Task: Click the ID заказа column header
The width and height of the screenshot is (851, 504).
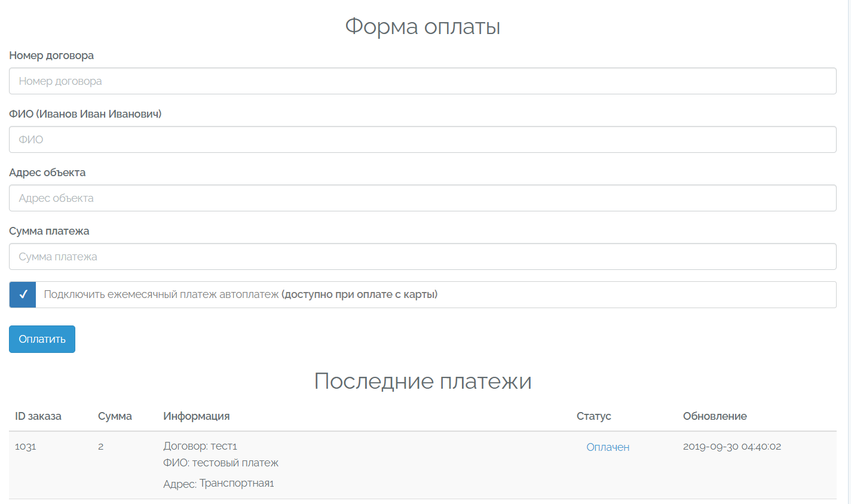Action: click(x=38, y=416)
